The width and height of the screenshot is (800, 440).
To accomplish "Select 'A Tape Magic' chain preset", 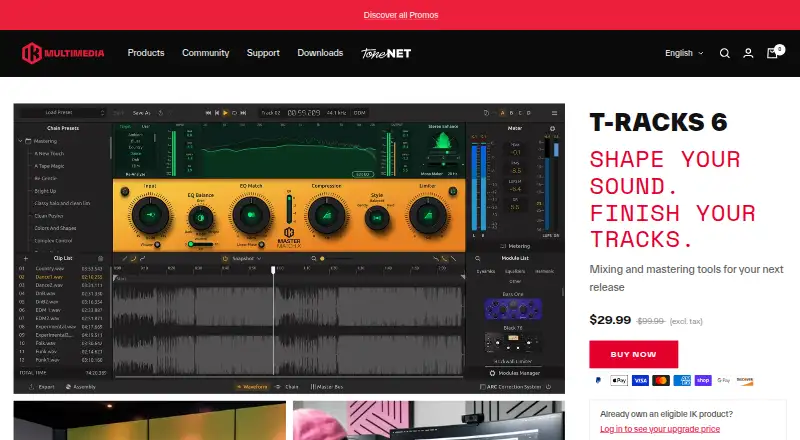I will (x=49, y=166).
